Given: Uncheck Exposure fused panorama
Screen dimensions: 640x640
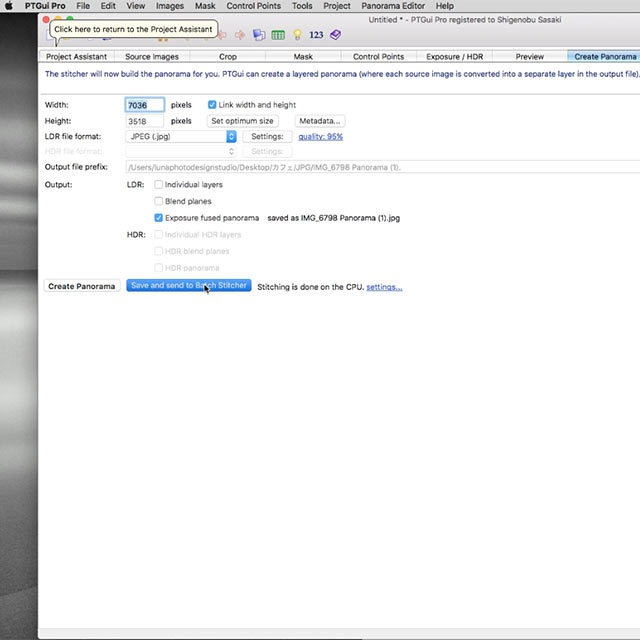Looking at the screenshot, I should point(159,218).
